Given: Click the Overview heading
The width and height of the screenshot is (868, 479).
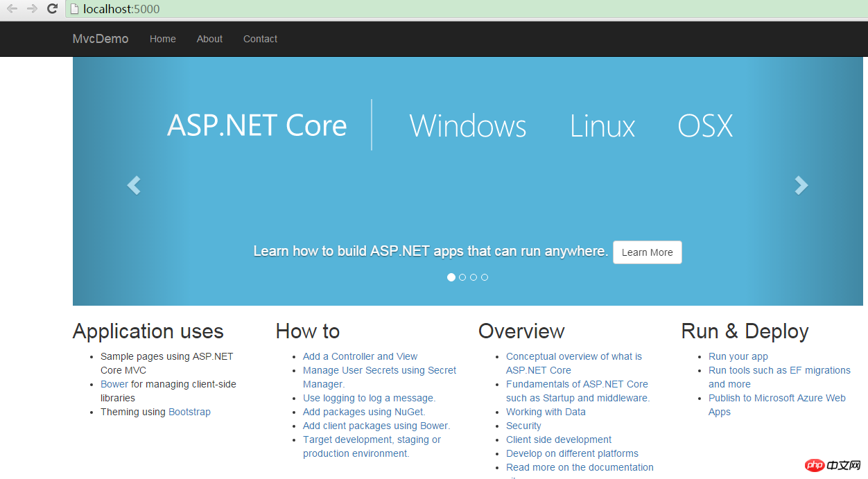Looking at the screenshot, I should click(x=521, y=331).
